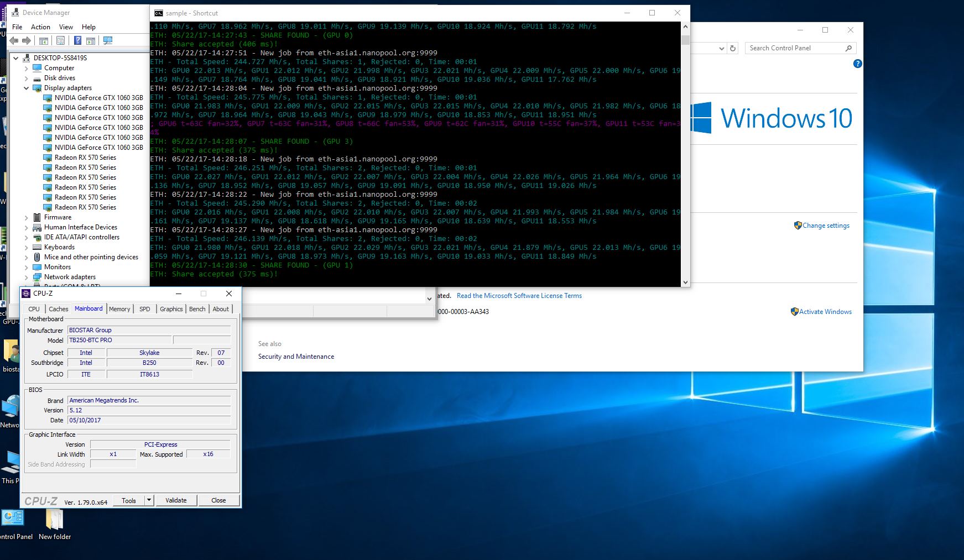Click the PCI-Express version value
The image size is (964, 560).
(x=160, y=444)
